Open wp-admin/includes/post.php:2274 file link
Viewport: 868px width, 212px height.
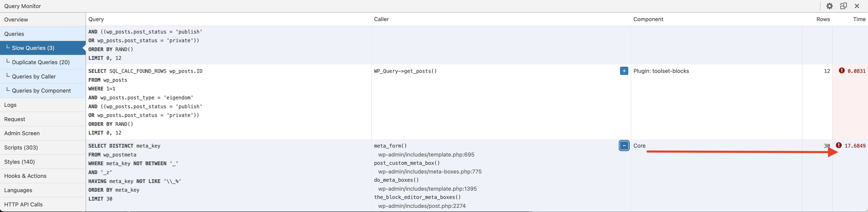click(422, 206)
